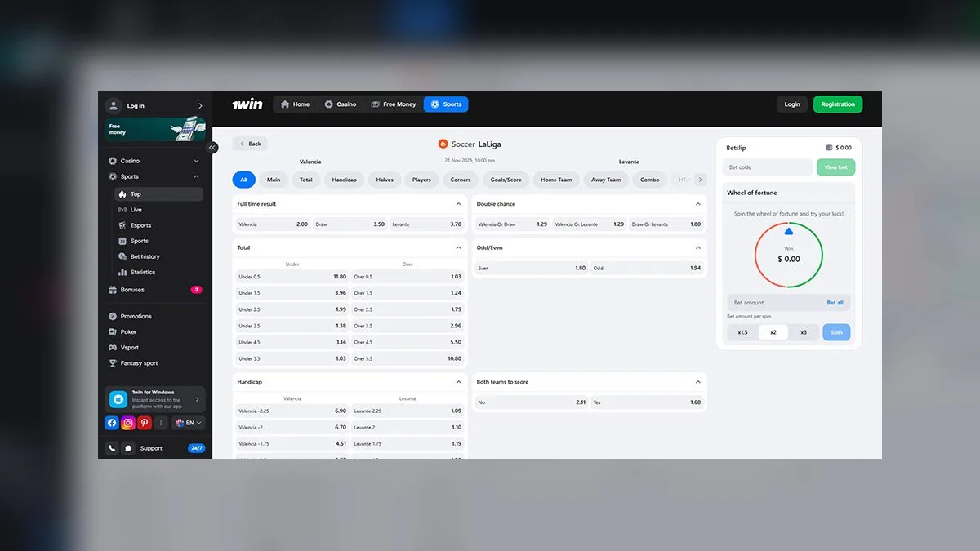The height and width of the screenshot is (551, 980).
Task: Click the user avatar icon beside Log in
Action: pyautogui.click(x=114, y=106)
